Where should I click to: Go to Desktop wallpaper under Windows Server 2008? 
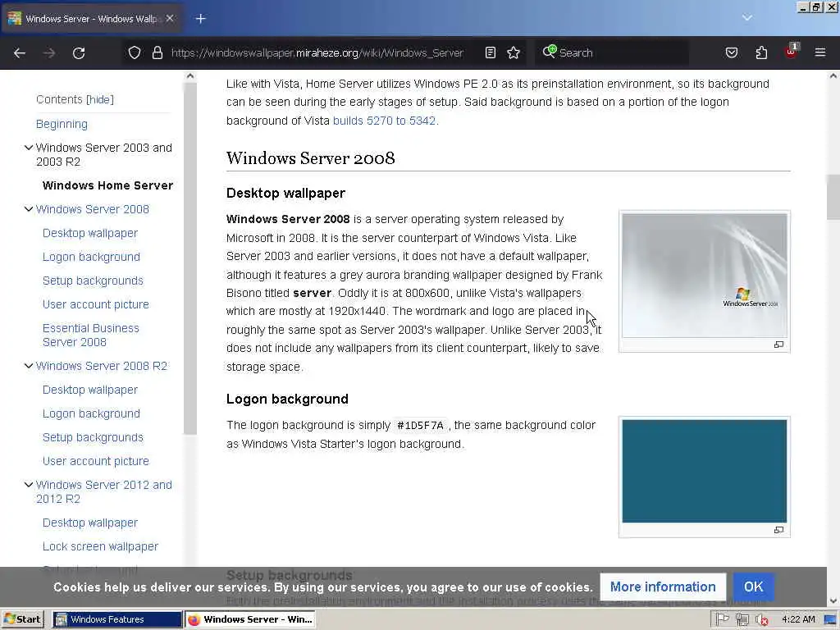(90, 233)
